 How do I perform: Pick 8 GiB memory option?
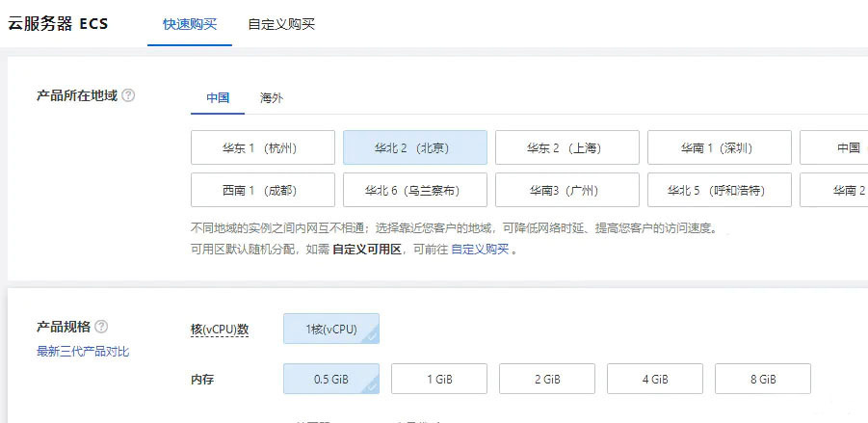pos(763,379)
